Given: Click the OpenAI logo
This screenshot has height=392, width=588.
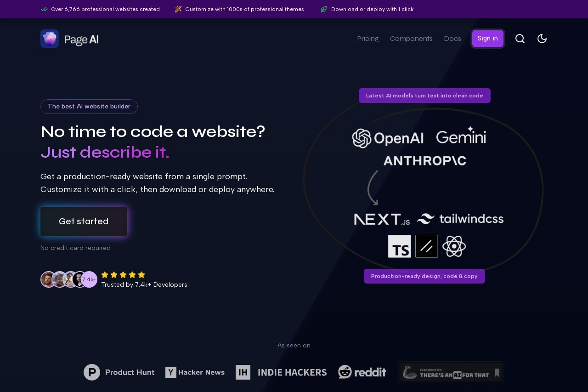Looking at the screenshot, I should 388,138.
